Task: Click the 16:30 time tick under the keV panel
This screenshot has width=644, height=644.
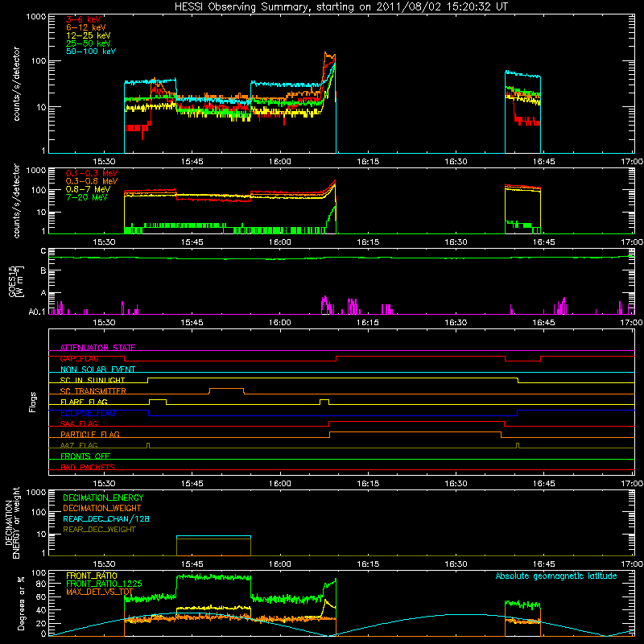Action: (x=456, y=162)
